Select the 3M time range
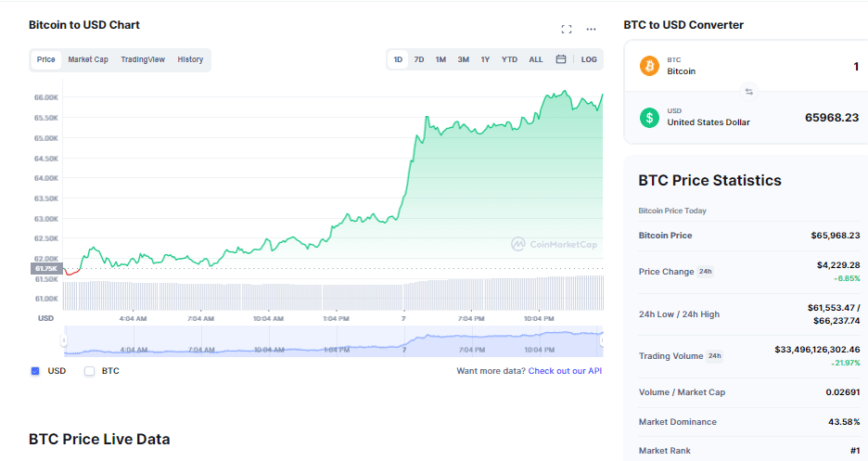868x461 pixels. [464, 59]
